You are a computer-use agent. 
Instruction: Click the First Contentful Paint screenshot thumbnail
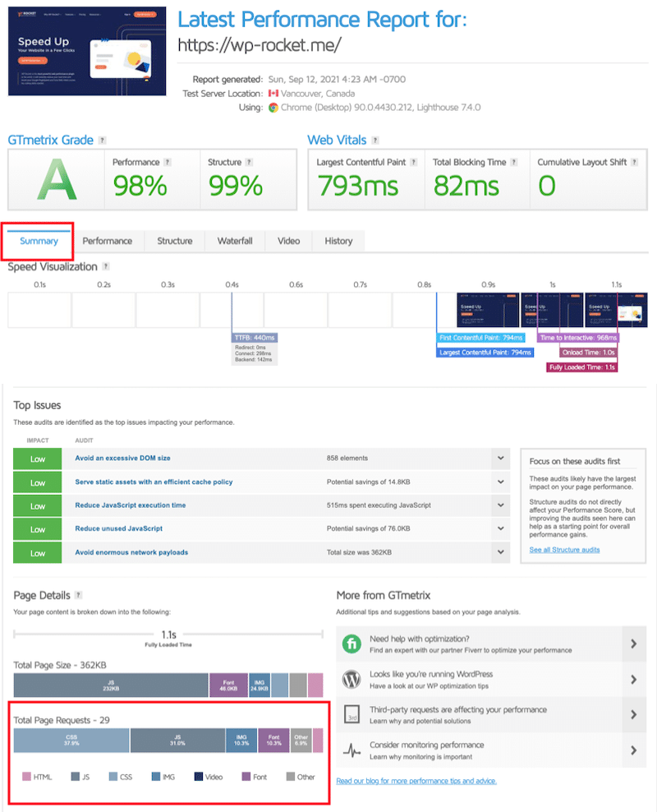488,308
